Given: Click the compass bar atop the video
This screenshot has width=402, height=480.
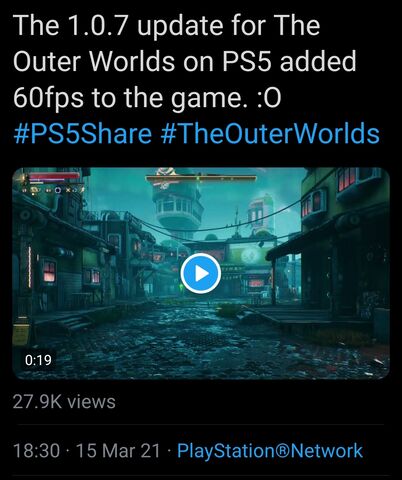Looking at the screenshot, I should [x=201, y=179].
